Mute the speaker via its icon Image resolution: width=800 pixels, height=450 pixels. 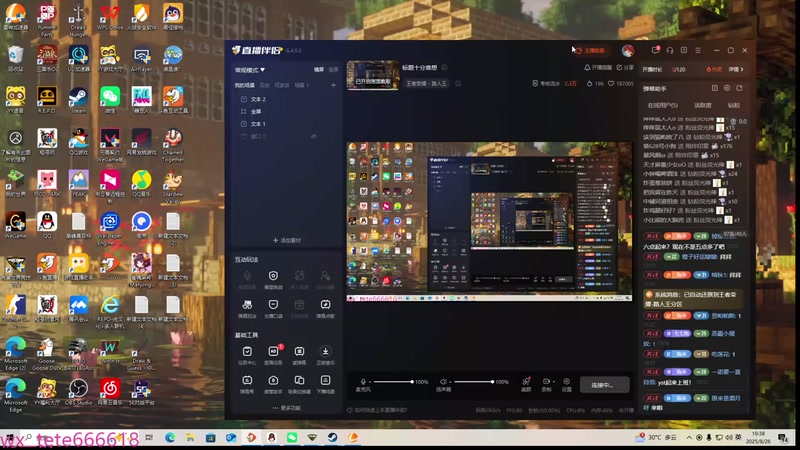443,382
